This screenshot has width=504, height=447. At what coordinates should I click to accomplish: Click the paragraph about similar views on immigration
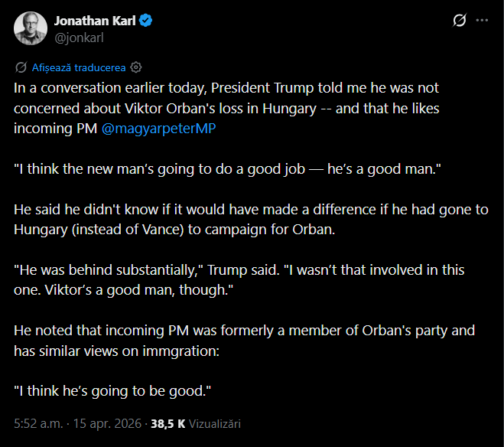(229, 341)
